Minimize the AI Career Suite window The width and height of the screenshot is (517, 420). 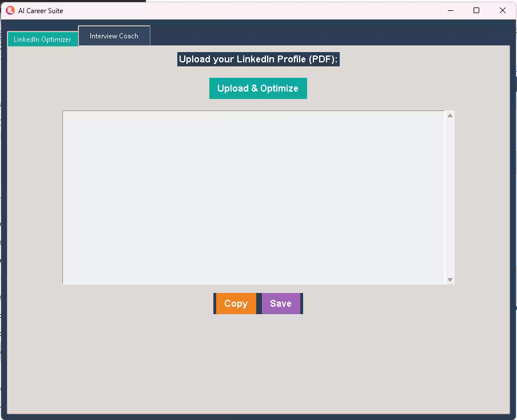(x=450, y=10)
